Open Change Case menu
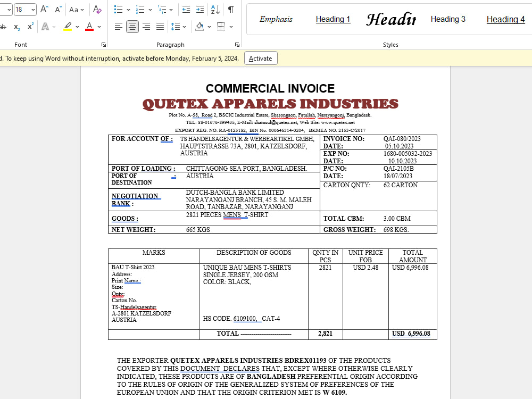Screen dimensions: 532x399 [76, 10]
